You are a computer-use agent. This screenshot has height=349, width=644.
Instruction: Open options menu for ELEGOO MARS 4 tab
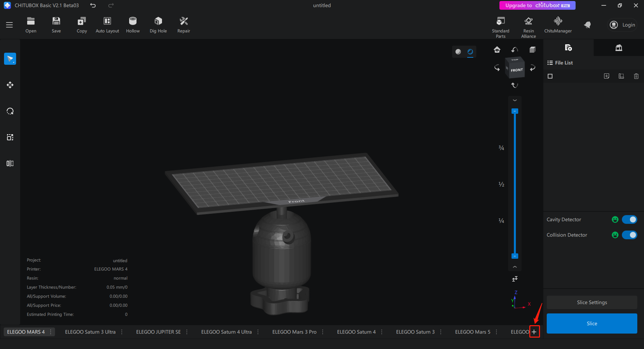pos(51,332)
